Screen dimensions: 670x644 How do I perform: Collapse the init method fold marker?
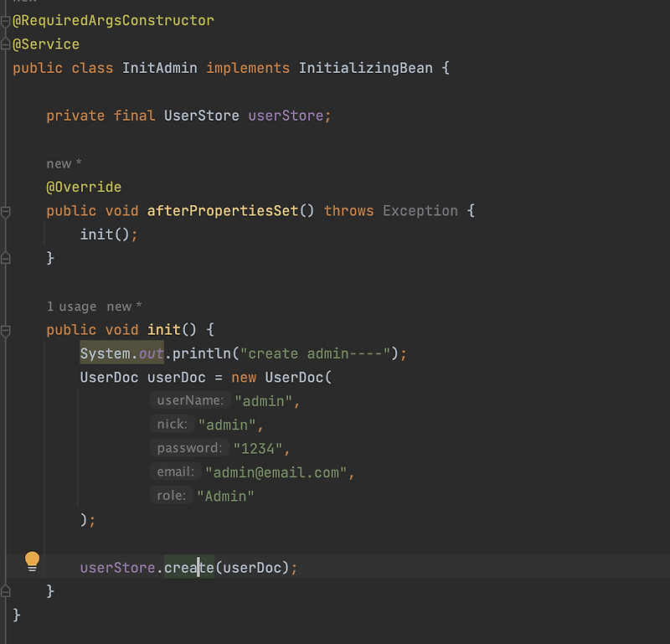[5, 331]
